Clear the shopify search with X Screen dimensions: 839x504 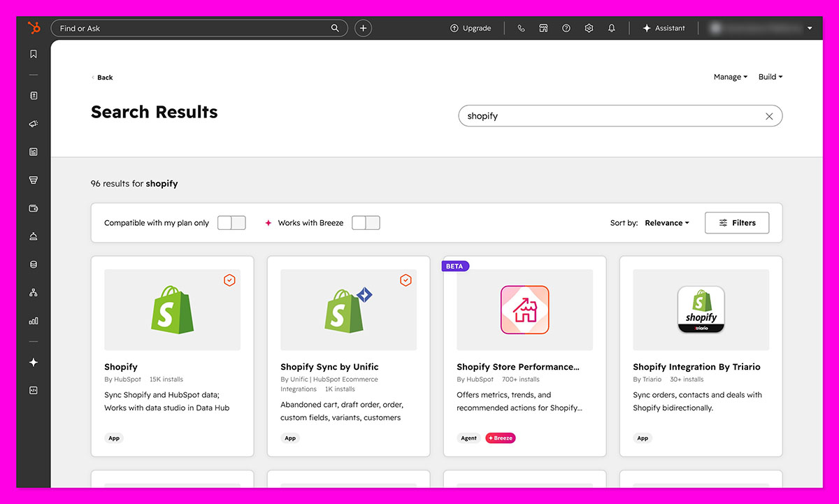(769, 116)
